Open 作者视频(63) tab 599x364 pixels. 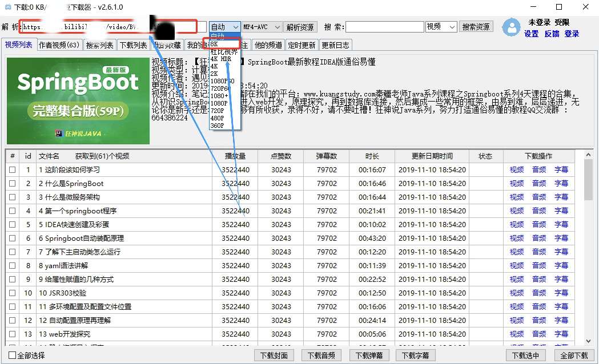click(59, 45)
